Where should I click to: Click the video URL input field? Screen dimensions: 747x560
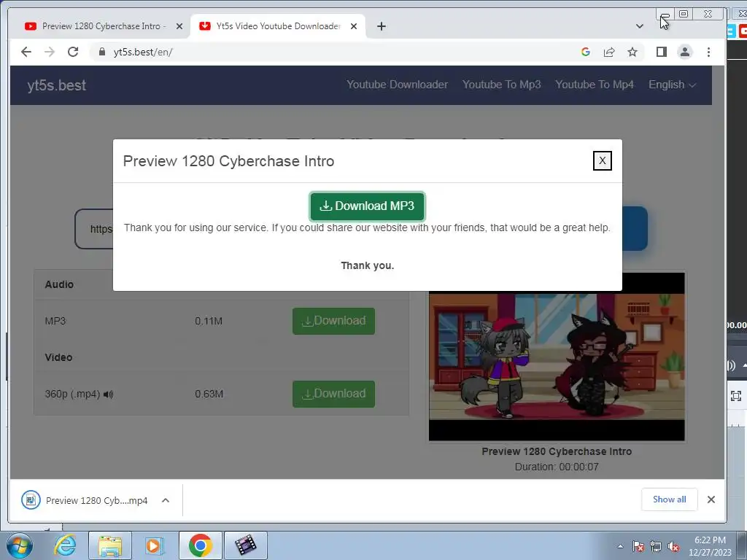(x=94, y=229)
